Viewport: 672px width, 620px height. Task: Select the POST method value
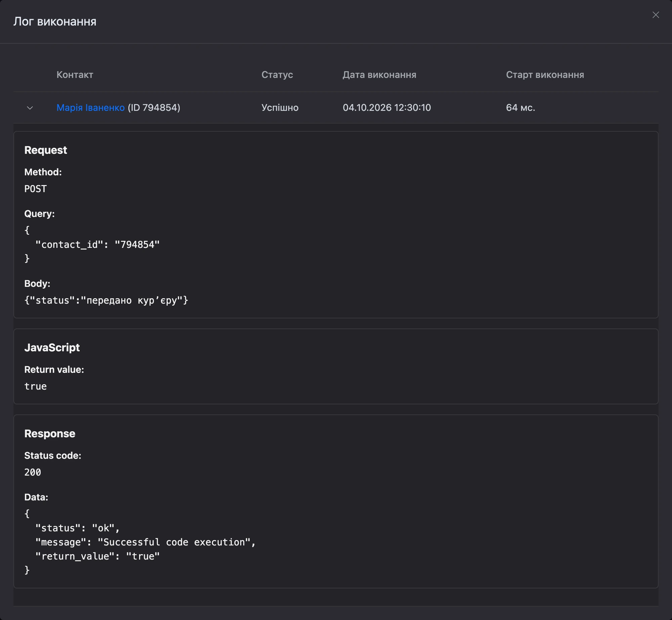pos(36,189)
